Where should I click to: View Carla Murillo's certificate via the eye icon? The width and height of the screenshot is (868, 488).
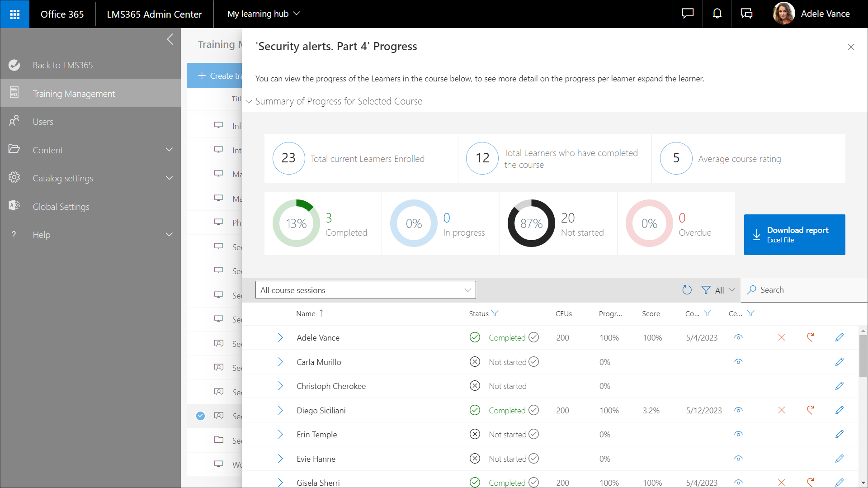point(738,362)
